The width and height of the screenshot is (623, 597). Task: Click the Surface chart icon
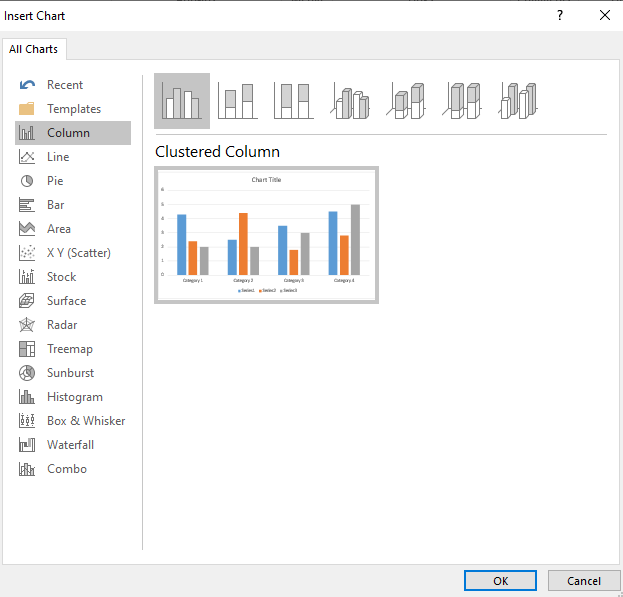[27, 301]
